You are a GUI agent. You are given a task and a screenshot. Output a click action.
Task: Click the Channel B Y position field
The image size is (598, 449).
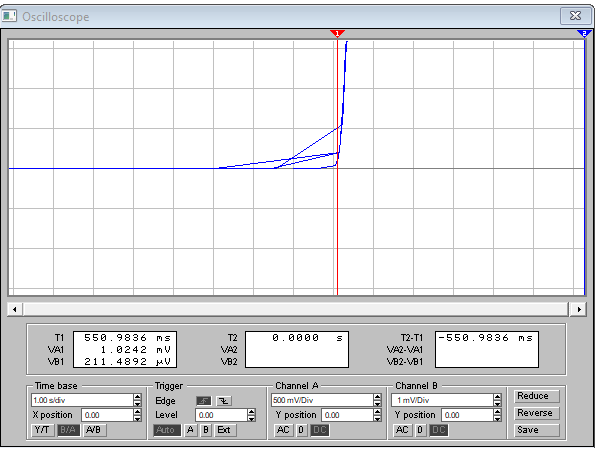[467, 415]
